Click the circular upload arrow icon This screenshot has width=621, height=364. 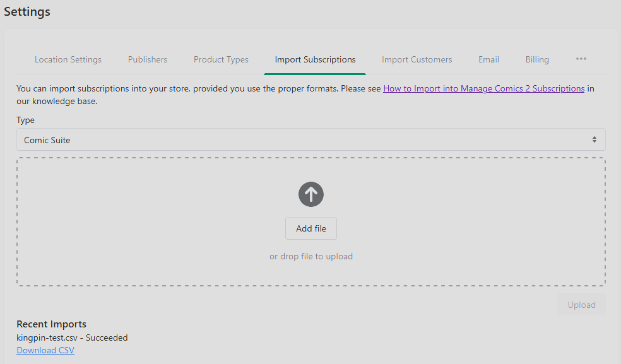point(311,194)
